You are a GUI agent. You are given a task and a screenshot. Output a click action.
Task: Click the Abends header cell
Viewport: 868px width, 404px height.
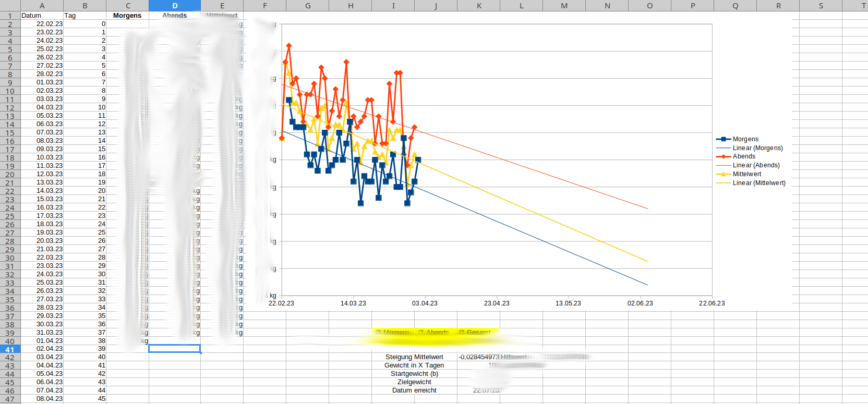click(175, 16)
